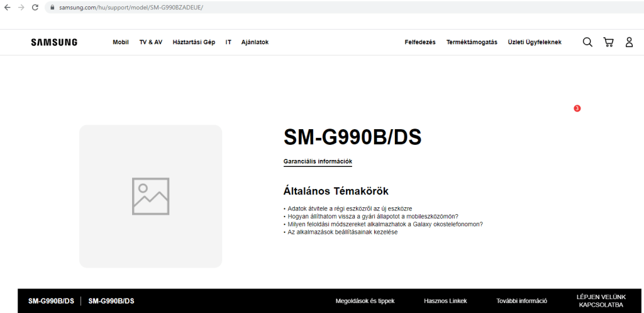Click the user account icon
Viewport: 644px width, 313px height.
[x=629, y=42]
